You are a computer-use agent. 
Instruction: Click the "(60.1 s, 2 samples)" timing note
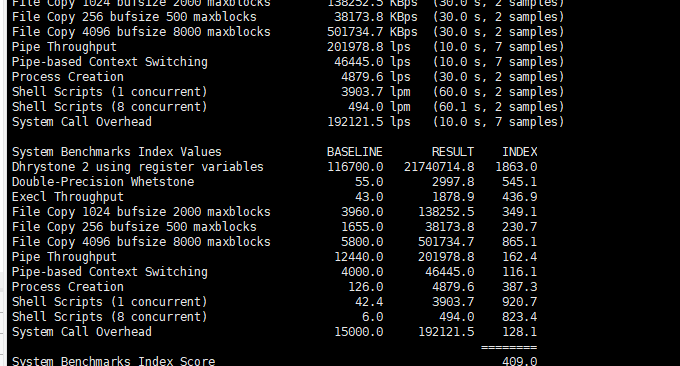498,107
